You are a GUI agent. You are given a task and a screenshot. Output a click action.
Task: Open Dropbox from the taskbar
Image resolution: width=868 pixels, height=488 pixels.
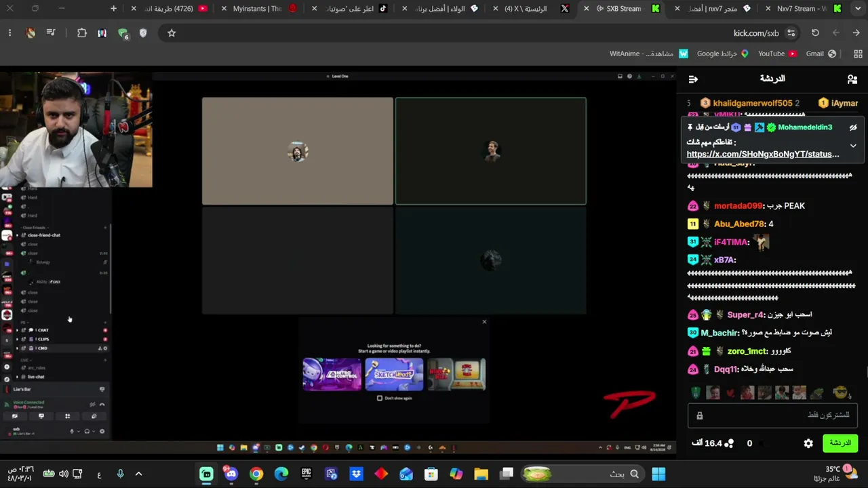(x=356, y=474)
